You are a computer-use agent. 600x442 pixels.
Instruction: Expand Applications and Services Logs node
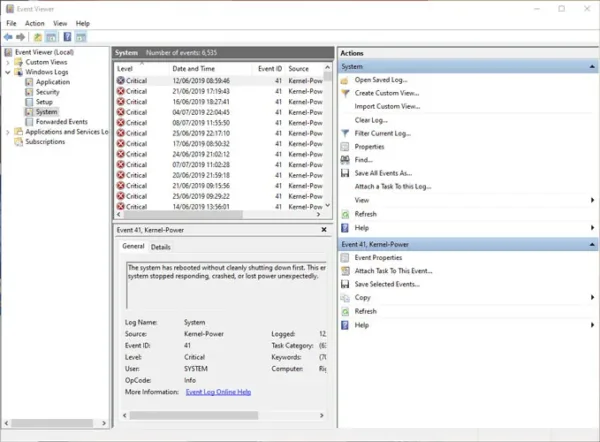point(8,132)
